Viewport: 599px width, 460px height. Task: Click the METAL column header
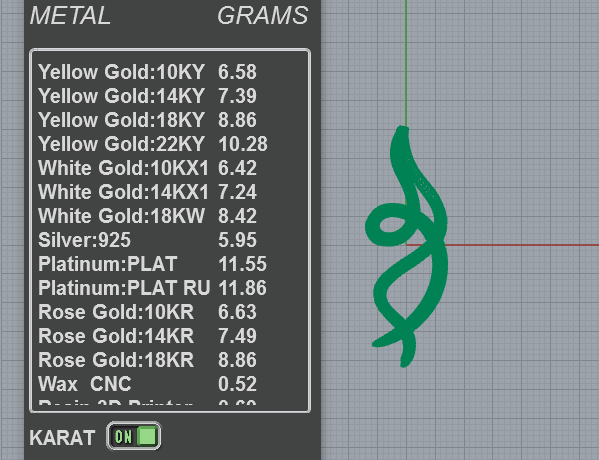[70, 16]
